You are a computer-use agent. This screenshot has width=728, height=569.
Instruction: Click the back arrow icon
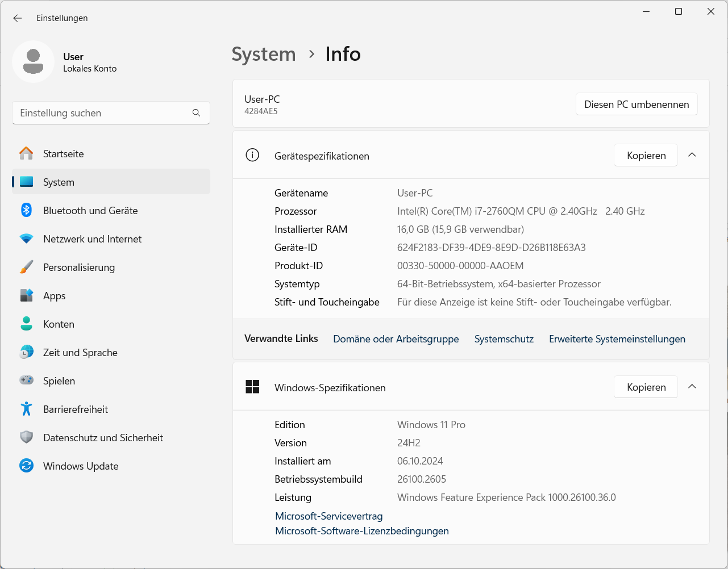click(x=18, y=18)
